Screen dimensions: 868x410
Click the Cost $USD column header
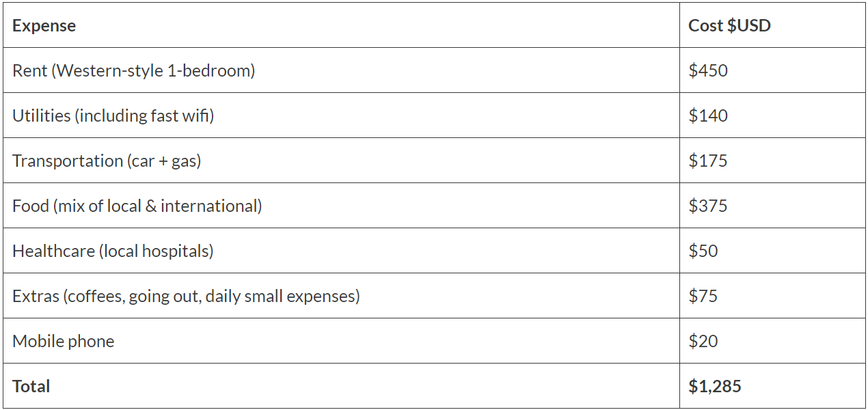(729, 26)
